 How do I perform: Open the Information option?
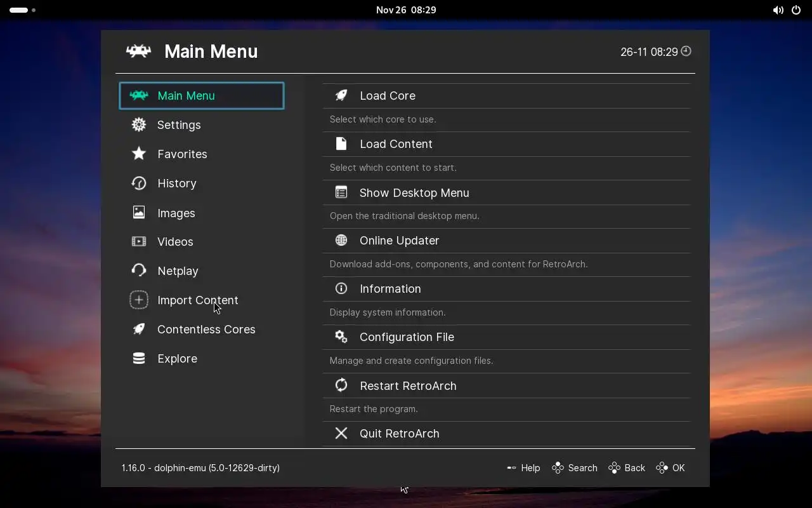506,289
